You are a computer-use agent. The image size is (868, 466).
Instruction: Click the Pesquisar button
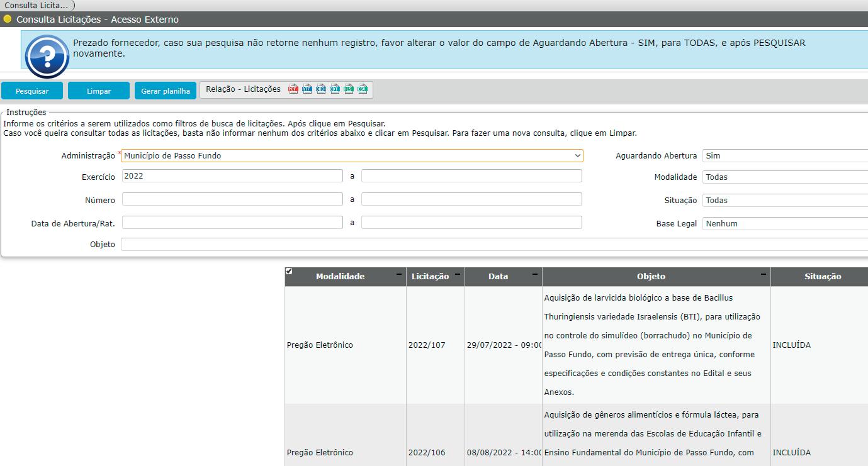(x=32, y=91)
